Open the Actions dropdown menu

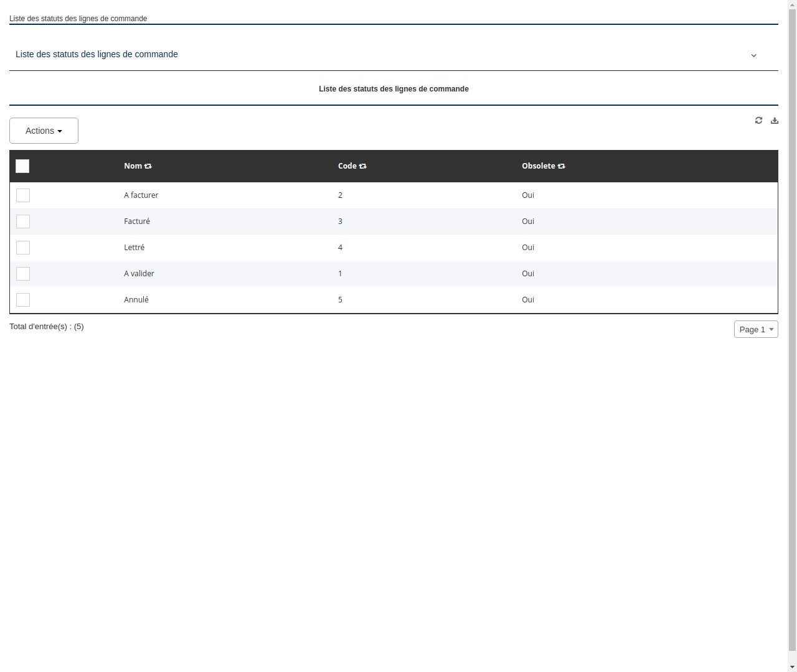tap(44, 131)
